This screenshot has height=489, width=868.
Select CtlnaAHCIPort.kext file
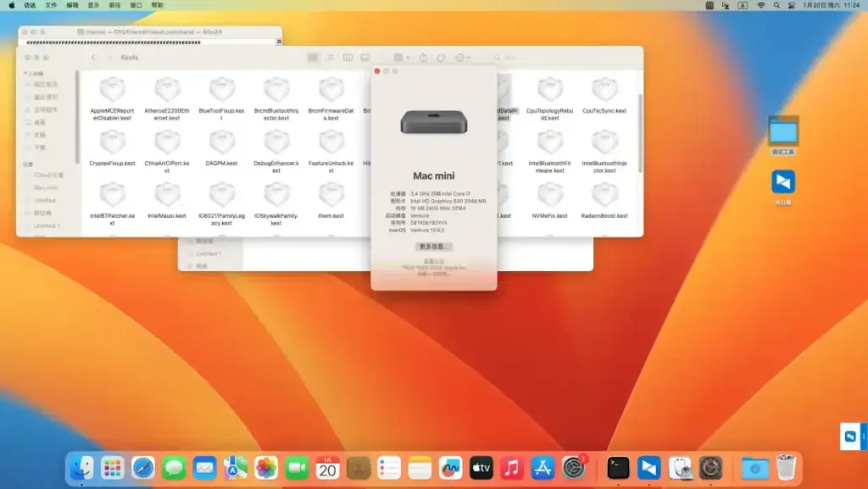click(x=167, y=152)
